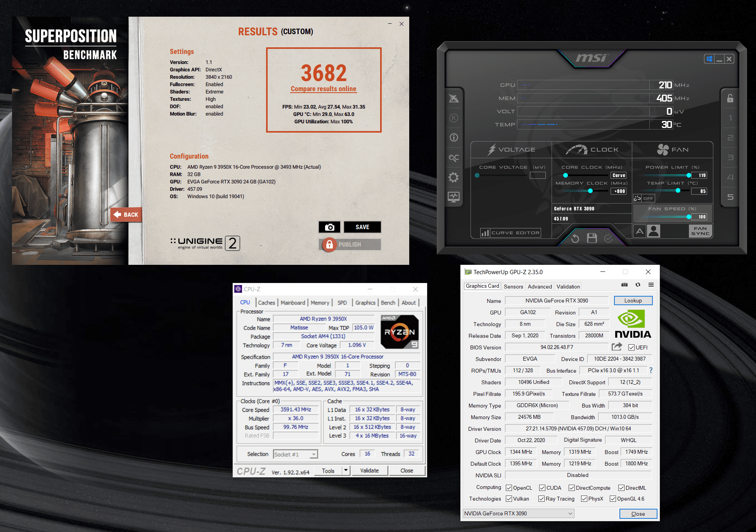This screenshot has width=756, height=532.
Task: Click the GPU-Z Lookup button
Action: (633, 301)
